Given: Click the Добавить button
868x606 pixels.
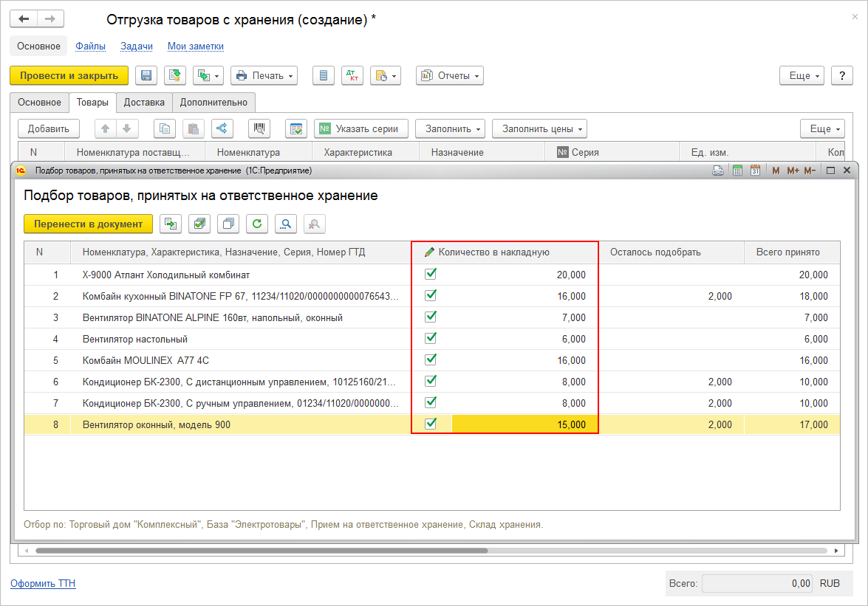Looking at the screenshot, I should (x=49, y=129).
